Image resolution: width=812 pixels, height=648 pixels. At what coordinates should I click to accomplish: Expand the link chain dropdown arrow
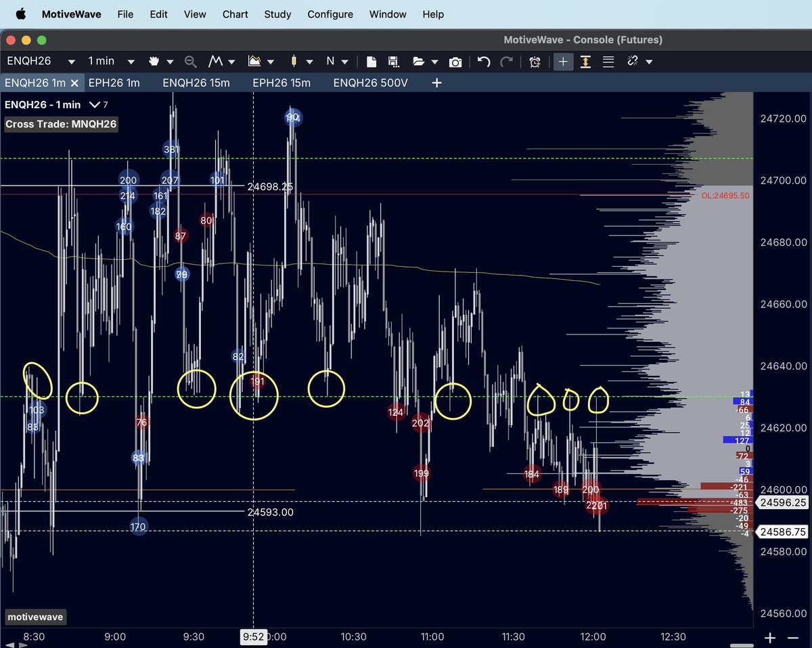click(649, 62)
